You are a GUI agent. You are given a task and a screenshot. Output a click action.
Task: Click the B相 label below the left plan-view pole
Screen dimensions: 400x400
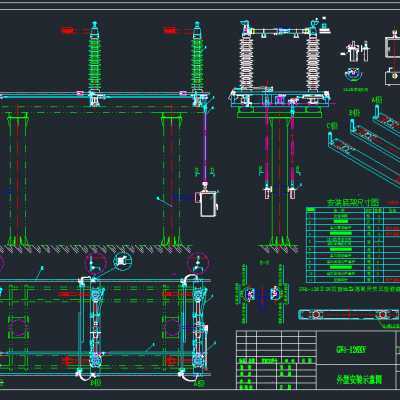pos(96,383)
